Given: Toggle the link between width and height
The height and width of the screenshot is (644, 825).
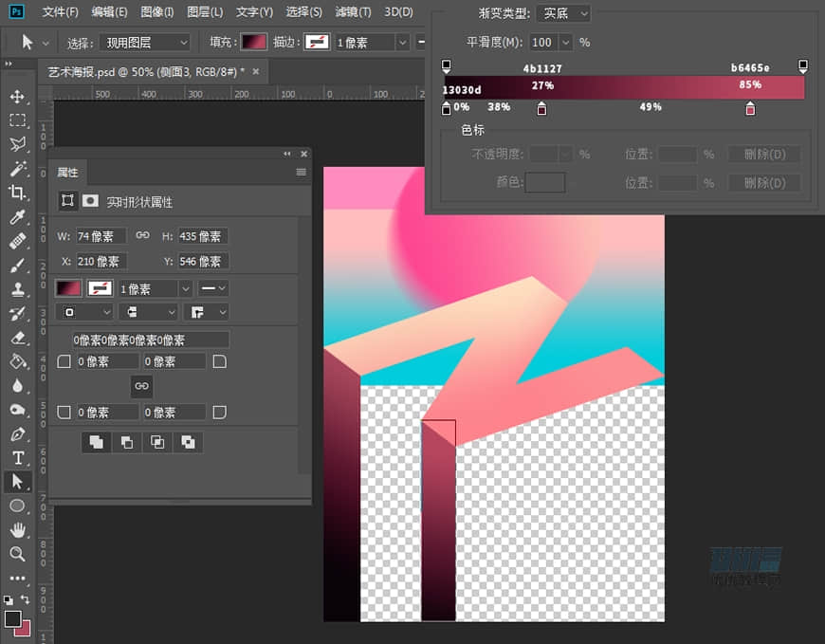Looking at the screenshot, I should (142, 236).
